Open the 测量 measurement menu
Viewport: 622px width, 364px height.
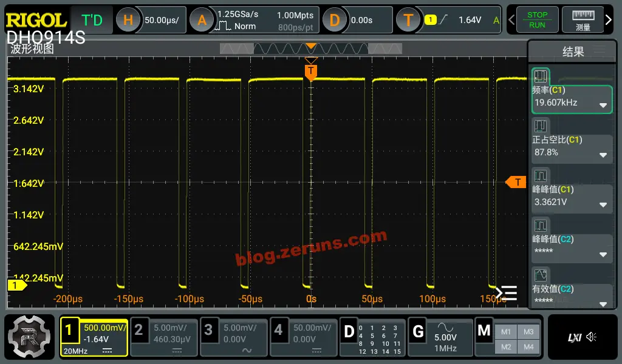[583, 20]
